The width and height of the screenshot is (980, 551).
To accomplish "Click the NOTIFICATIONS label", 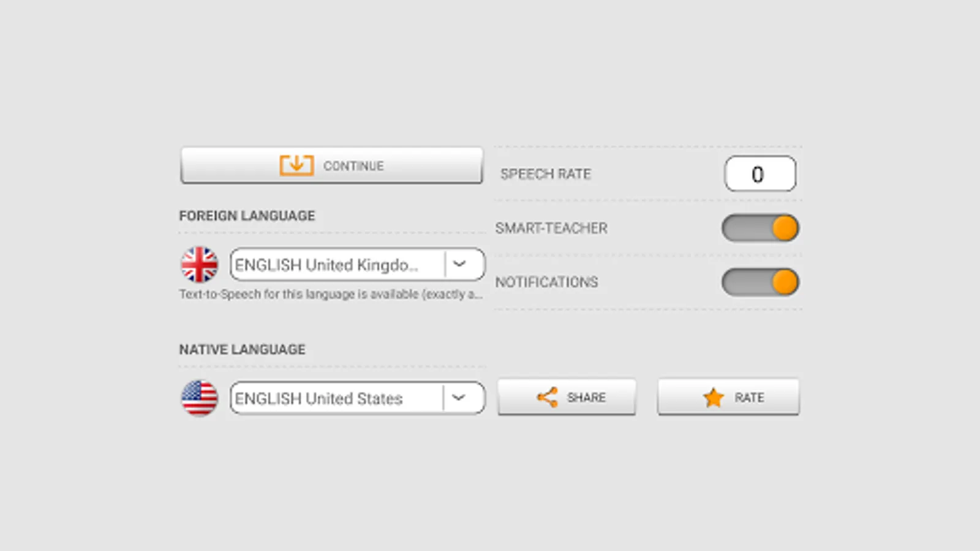I will (546, 282).
